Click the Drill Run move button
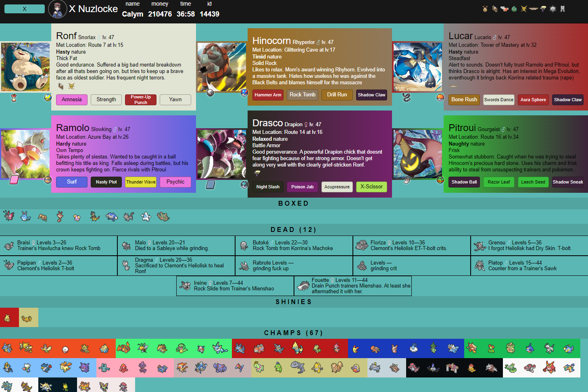588x392 pixels. click(337, 95)
